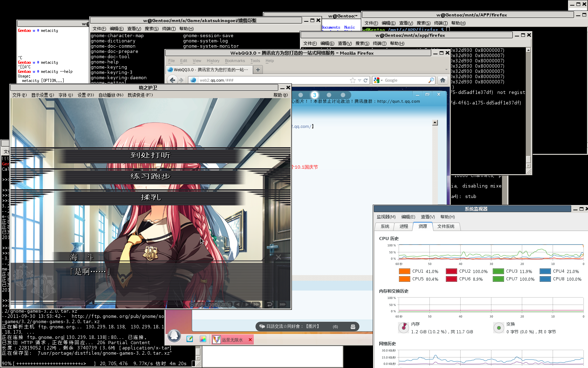The image size is (588, 368).
Task: Open the Firefox home page button
Action: pyautogui.click(x=443, y=80)
